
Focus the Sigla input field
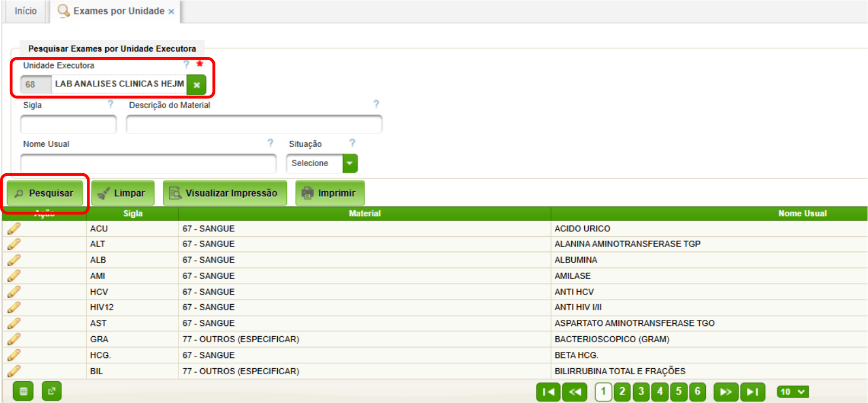click(x=68, y=124)
